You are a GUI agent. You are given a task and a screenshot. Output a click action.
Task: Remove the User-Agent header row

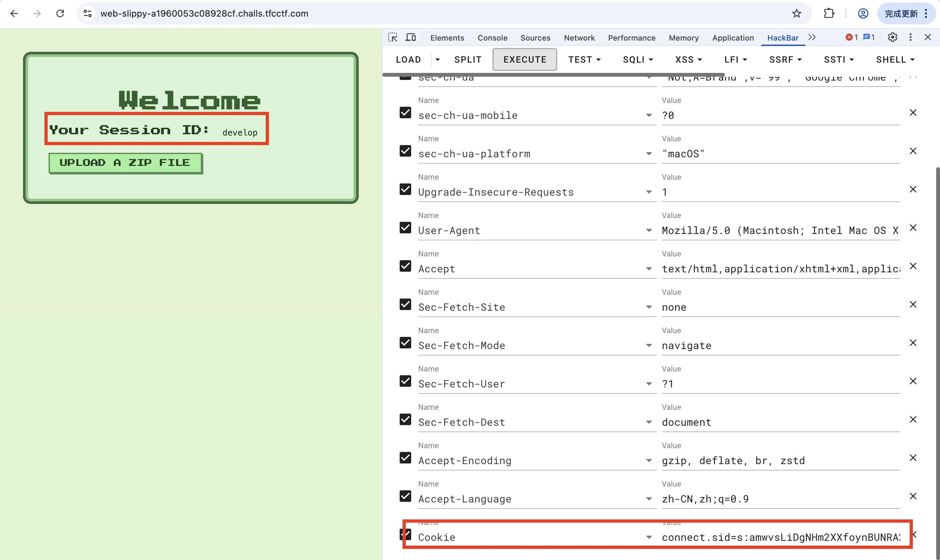click(913, 228)
